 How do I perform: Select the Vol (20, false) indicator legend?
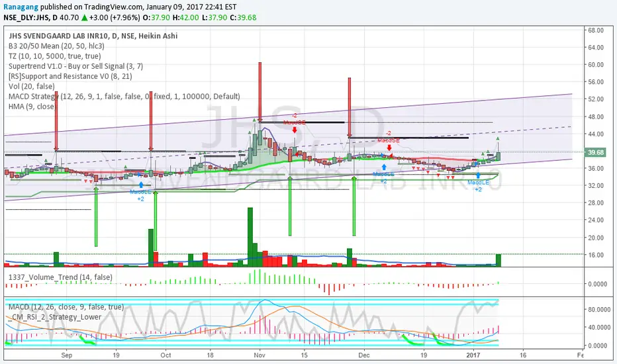click(x=32, y=86)
